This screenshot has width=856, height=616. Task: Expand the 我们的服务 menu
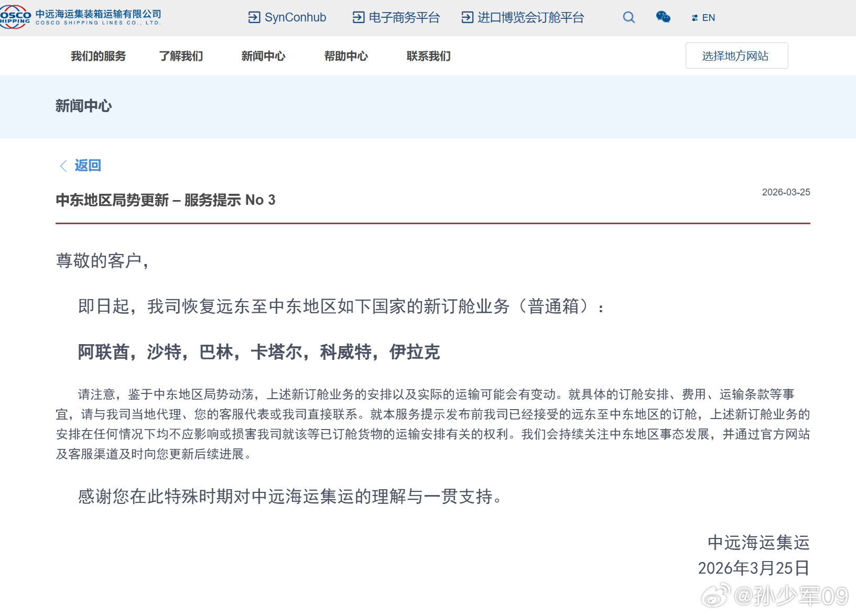pyautogui.click(x=99, y=56)
